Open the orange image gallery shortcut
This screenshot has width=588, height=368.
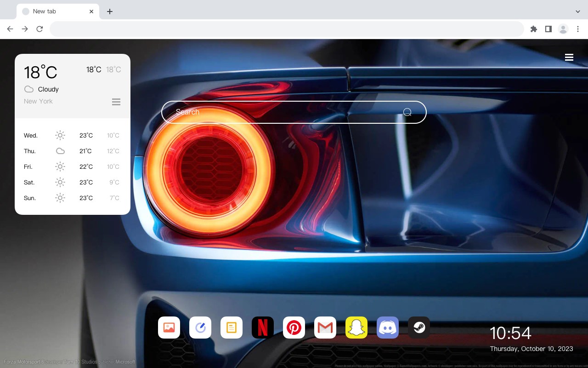coord(169,328)
